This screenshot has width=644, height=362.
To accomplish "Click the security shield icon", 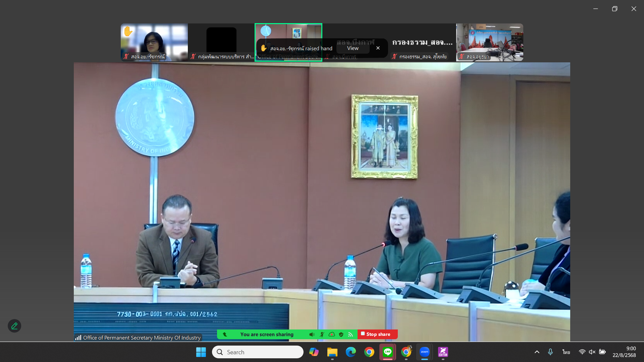I will pyautogui.click(x=341, y=334).
